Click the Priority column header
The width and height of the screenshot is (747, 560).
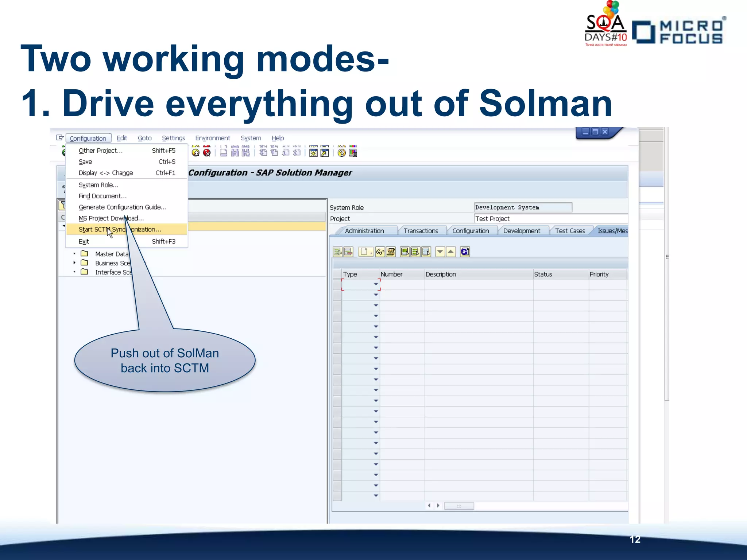point(608,274)
